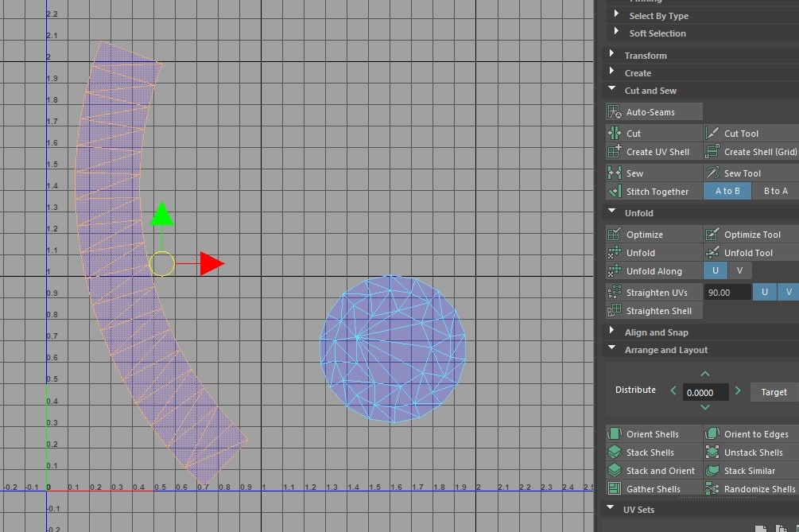Screen dimensions: 799x532
Task: Click the Stack and Orient label
Action: tap(661, 471)
